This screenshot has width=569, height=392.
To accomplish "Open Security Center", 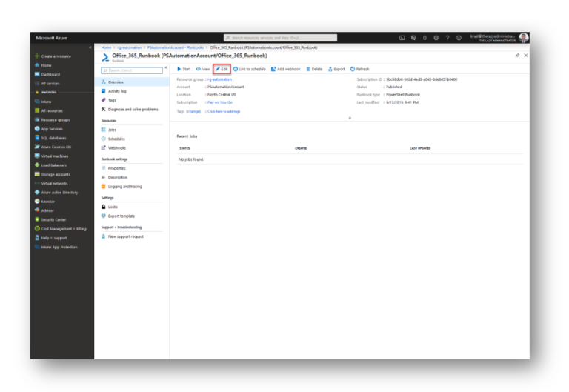I will pyautogui.click(x=50, y=219).
